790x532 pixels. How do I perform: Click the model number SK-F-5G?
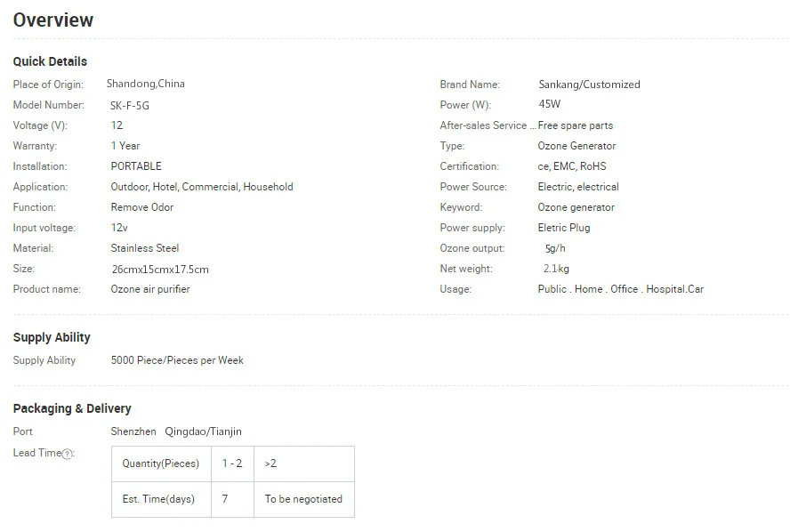pyautogui.click(x=130, y=105)
